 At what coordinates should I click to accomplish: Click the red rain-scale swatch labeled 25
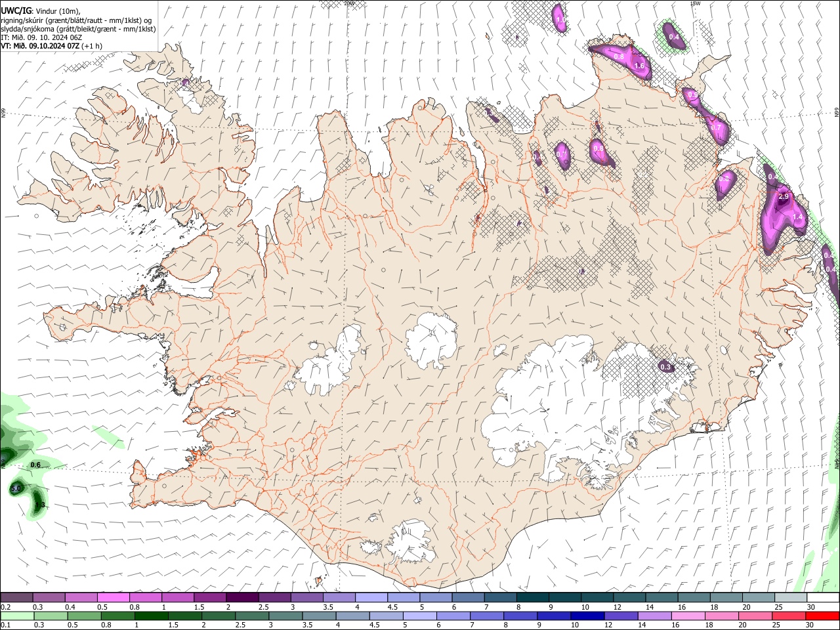789,616
